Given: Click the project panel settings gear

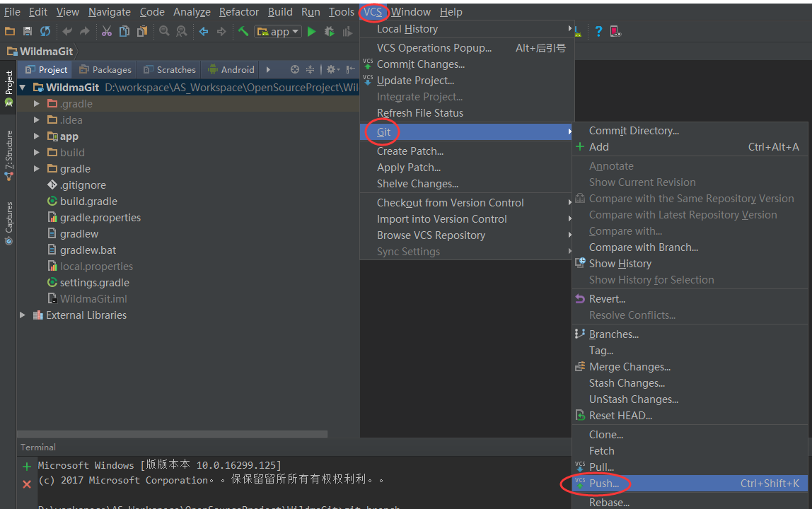Looking at the screenshot, I should click(x=332, y=69).
